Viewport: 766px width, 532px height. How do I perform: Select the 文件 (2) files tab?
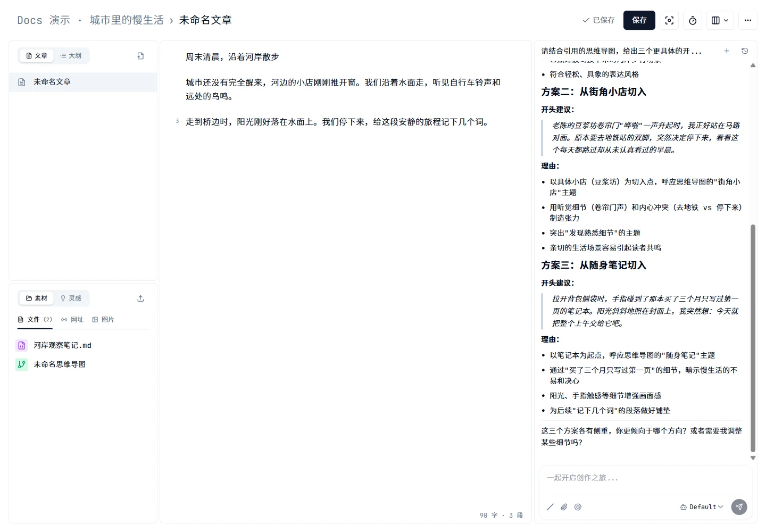coord(35,320)
